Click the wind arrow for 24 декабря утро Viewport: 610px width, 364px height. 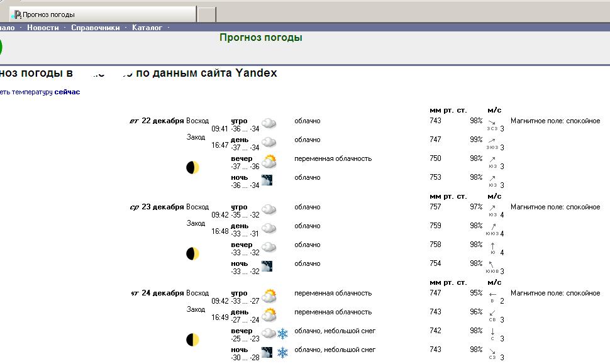493,294
